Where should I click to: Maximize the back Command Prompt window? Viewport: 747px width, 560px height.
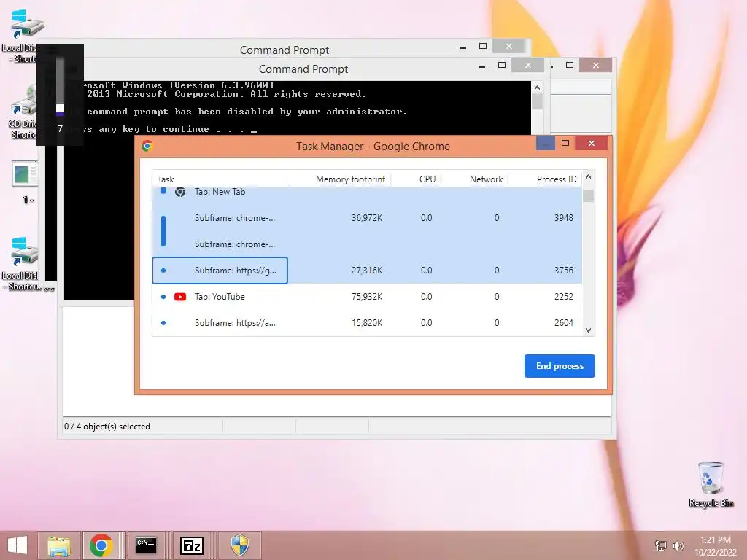click(x=483, y=46)
